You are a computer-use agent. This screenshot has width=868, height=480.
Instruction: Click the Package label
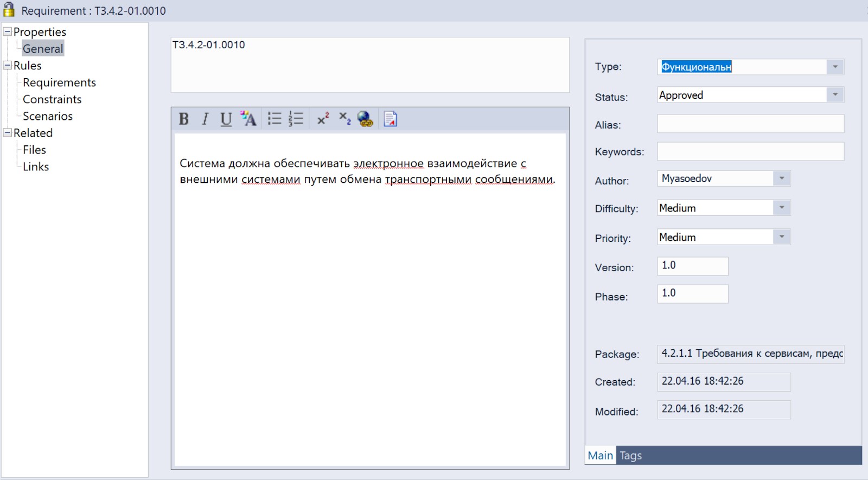(617, 354)
